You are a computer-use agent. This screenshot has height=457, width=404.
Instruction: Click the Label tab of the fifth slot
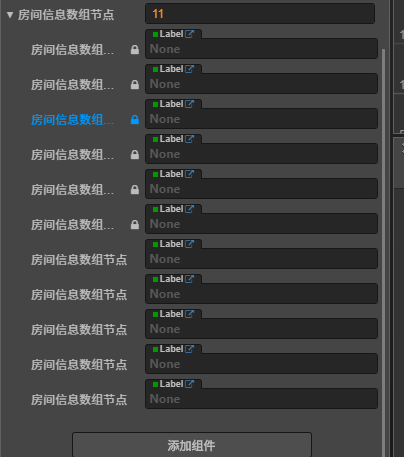point(173,174)
